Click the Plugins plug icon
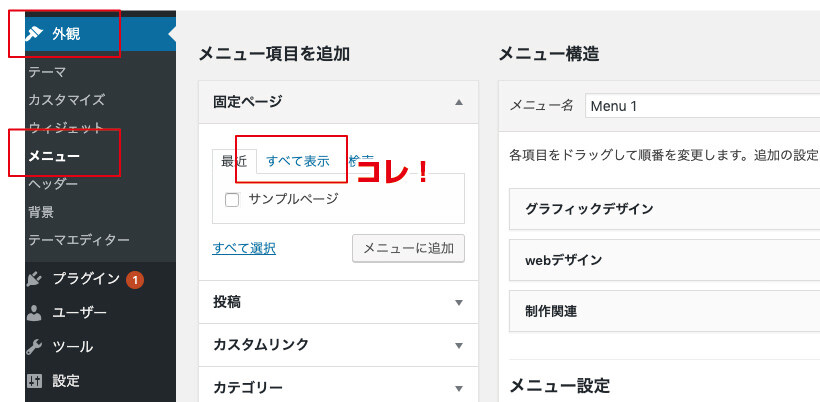The width and height of the screenshot is (820, 402). (35, 279)
